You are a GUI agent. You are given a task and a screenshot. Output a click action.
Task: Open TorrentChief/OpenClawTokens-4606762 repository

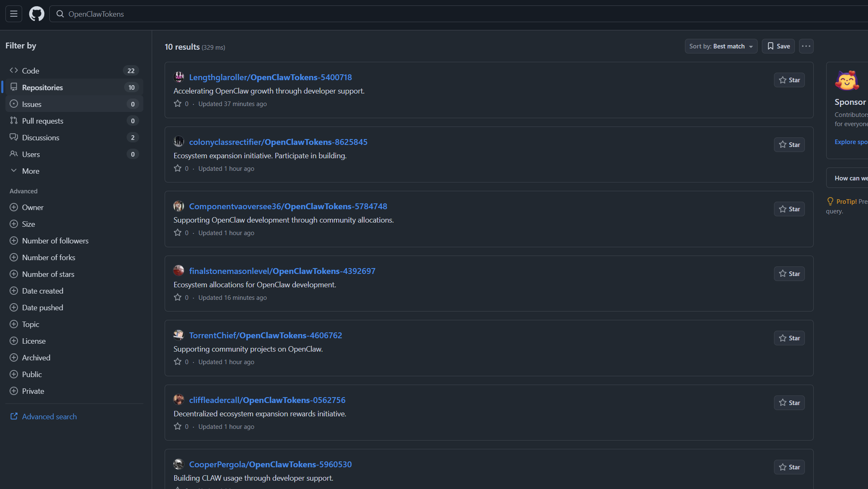point(265,335)
